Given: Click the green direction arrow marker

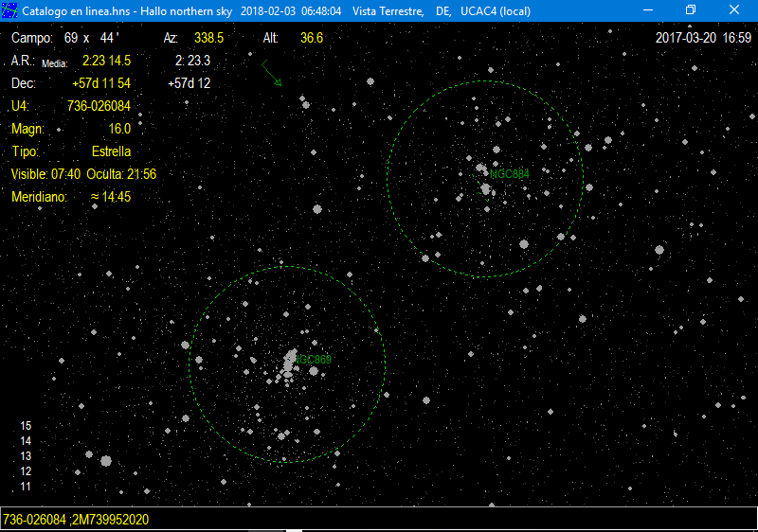Looking at the screenshot, I should (x=271, y=74).
